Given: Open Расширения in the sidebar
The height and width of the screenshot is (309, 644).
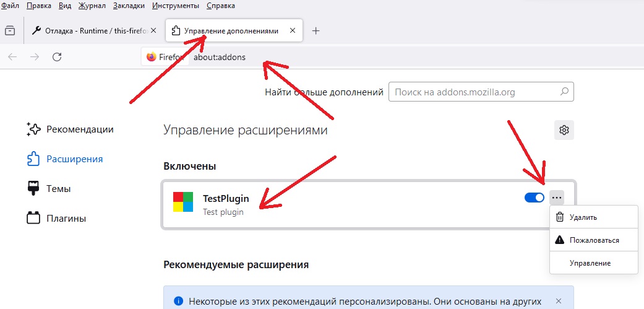Looking at the screenshot, I should point(65,159).
